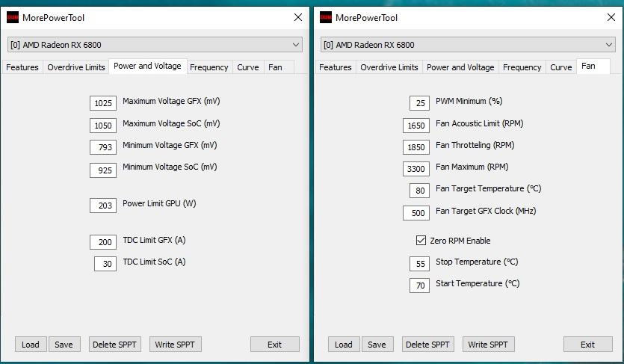The height and width of the screenshot is (364, 624).
Task: Open Curve tab in the left window
Action: [248, 67]
